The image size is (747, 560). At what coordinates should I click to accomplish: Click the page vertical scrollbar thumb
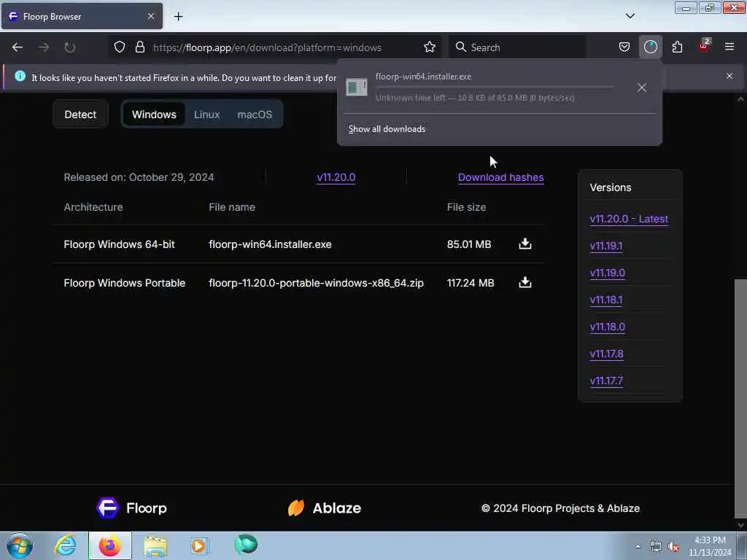740,398
